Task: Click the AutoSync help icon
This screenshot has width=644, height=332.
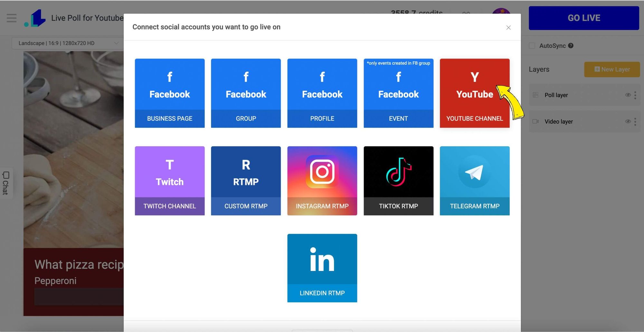Action: coord(571,46)
